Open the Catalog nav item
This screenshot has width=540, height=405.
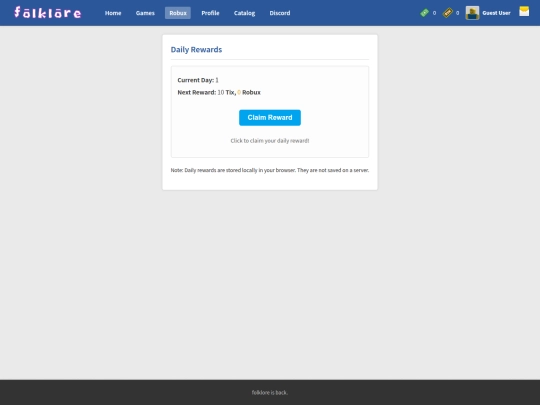tap(244, 13)
